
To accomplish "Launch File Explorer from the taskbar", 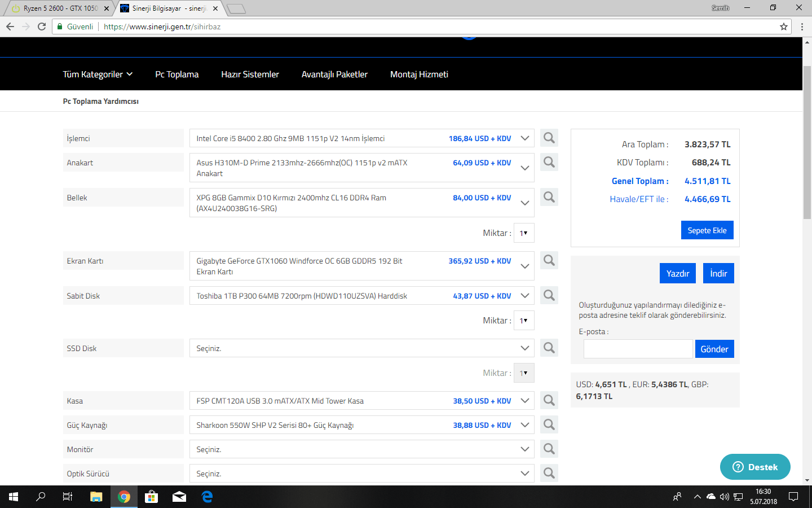I will (x=96, y=497).
